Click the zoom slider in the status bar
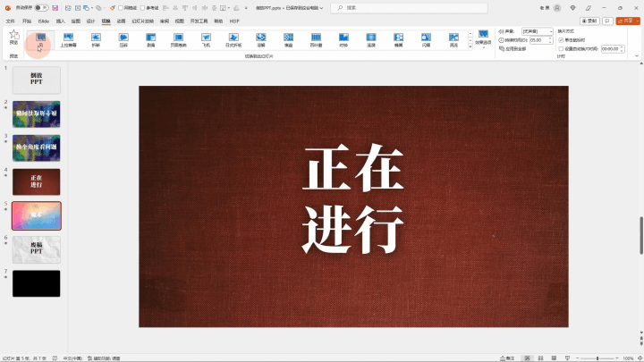The width and height of the screenshot is (644, 362). coord(597,358)
